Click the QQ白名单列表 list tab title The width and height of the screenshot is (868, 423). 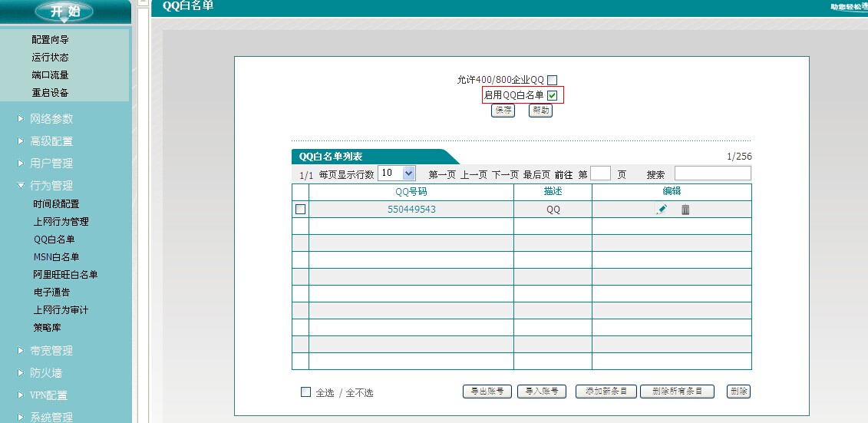click(x=331, y=157)
